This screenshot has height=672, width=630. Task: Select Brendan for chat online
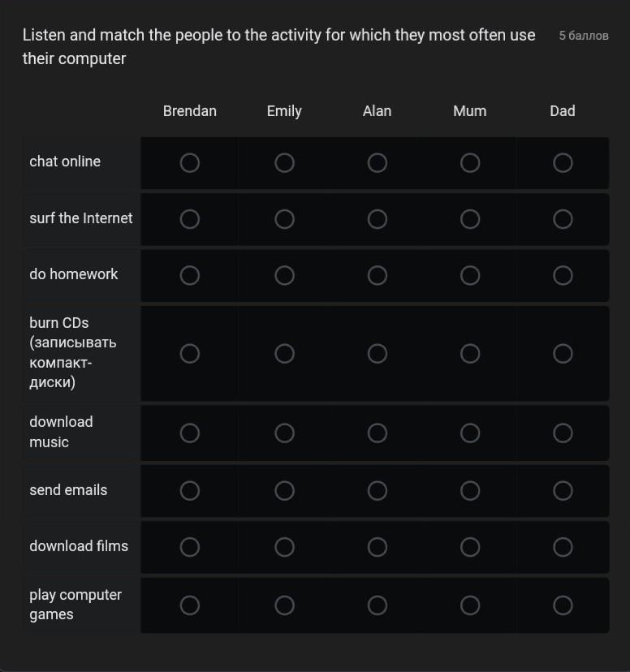pos(189,163)
